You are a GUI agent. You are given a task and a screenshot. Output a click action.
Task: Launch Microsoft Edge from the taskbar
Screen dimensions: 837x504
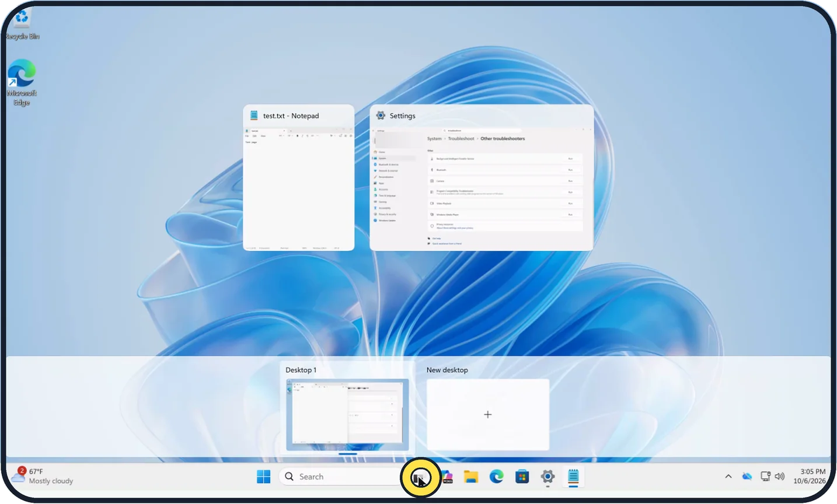tap(497, 477)
